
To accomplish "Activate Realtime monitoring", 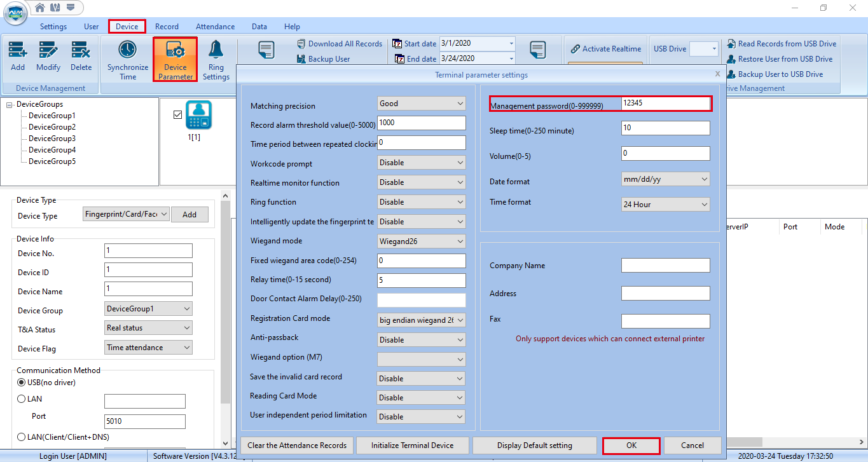I will [x=605, y=48].
